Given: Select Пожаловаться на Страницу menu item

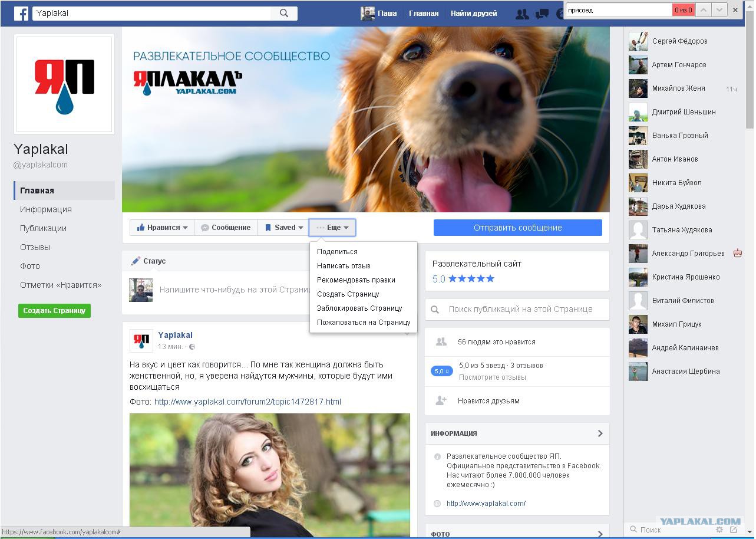Looking at the screenshot, I should [x=364, y=323].
